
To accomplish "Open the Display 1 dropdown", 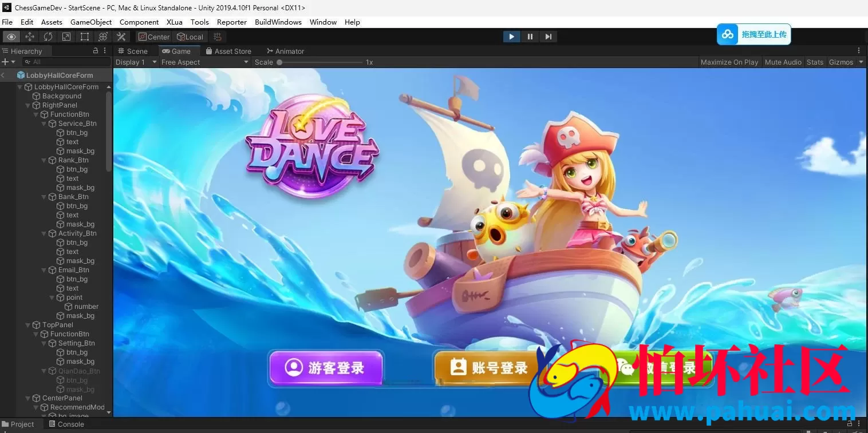I will click(136, 62).
